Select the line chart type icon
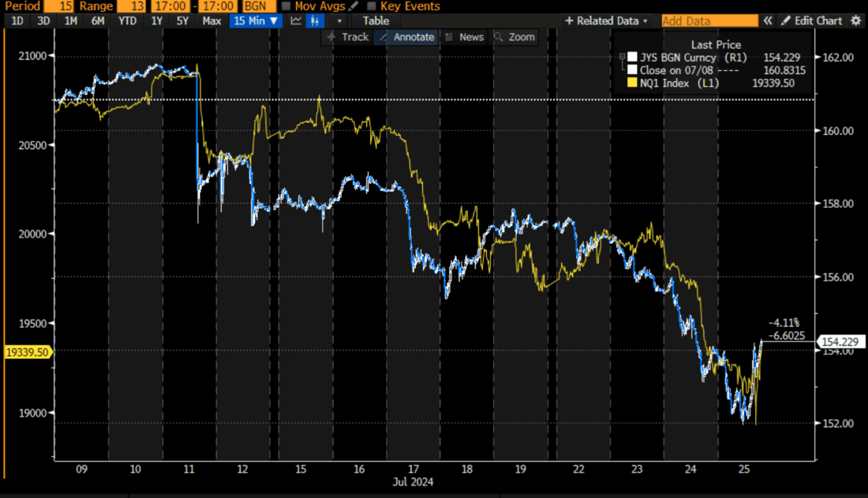868x498 pixels. point(295,21)
